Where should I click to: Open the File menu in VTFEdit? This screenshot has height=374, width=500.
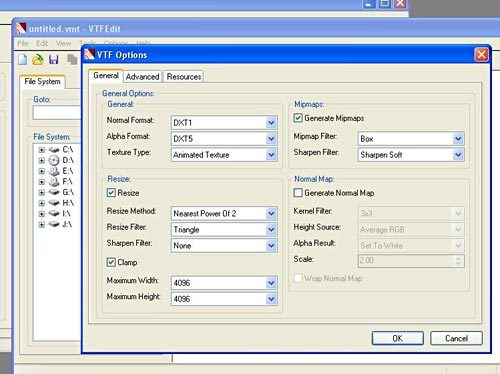point(23,43)
